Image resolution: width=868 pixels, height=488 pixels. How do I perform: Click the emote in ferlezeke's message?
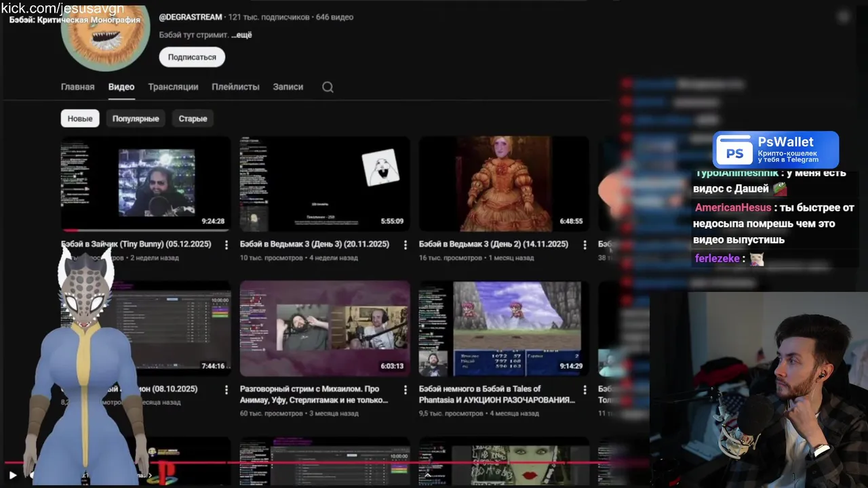click(757, 259)
